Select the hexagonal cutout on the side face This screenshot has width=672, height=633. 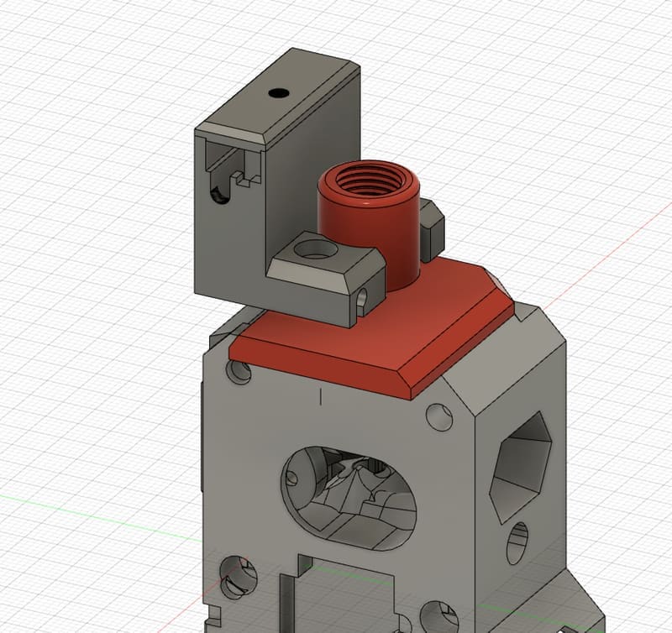520,467
